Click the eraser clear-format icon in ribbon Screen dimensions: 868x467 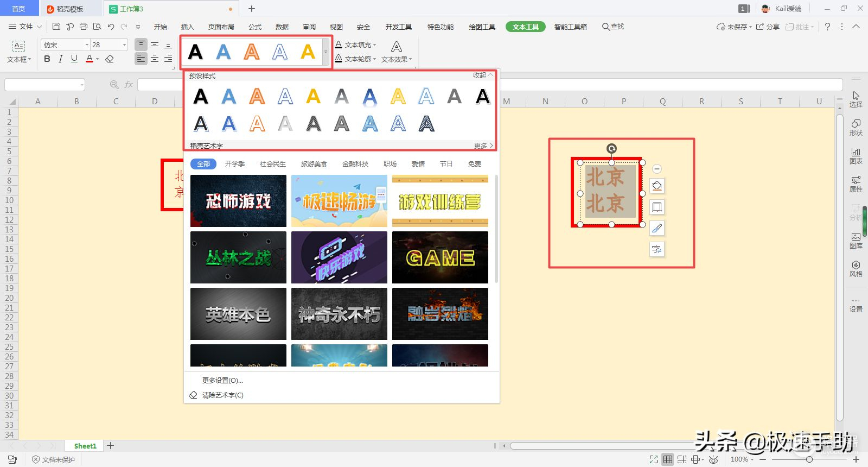coord(110,59)
